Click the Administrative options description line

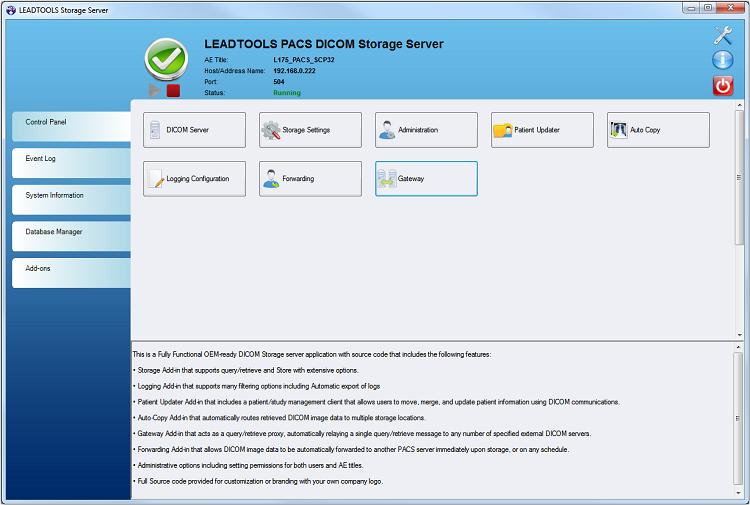tap(248, 465)
